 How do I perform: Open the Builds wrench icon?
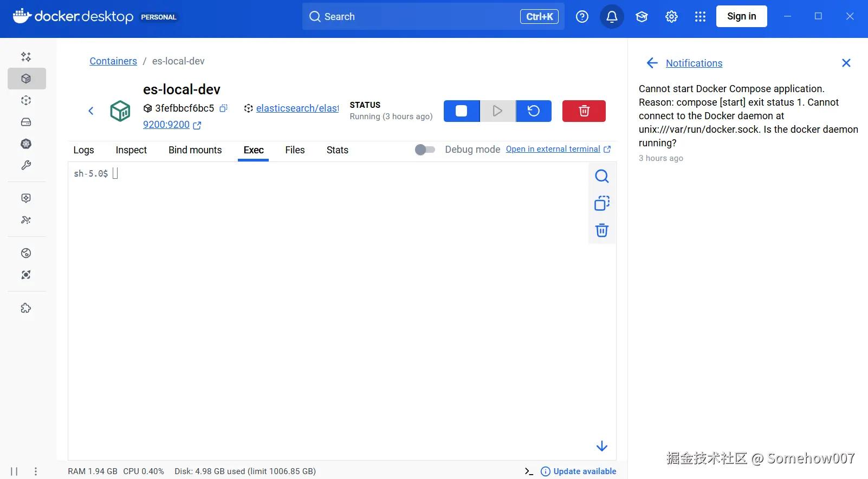[26, 165]
